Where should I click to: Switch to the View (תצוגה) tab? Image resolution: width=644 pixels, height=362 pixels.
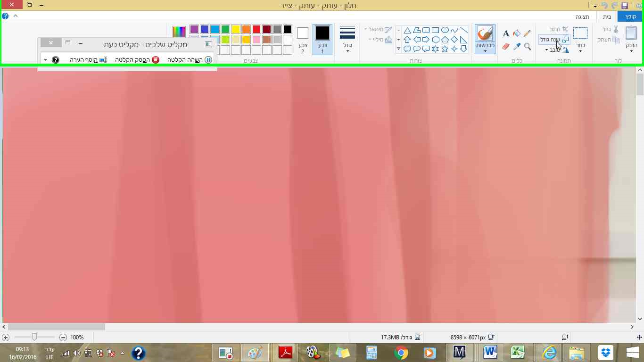coord(583,16)
